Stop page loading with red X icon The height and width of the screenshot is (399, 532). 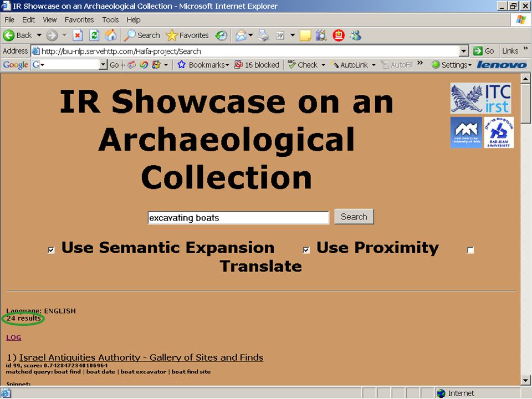coord(78,35)
